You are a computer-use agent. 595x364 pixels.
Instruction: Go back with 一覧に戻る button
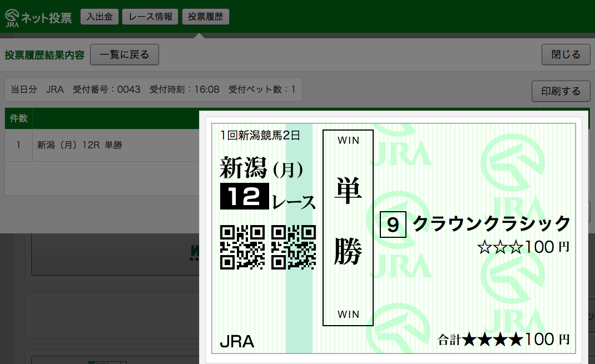[x=125, y=54]
